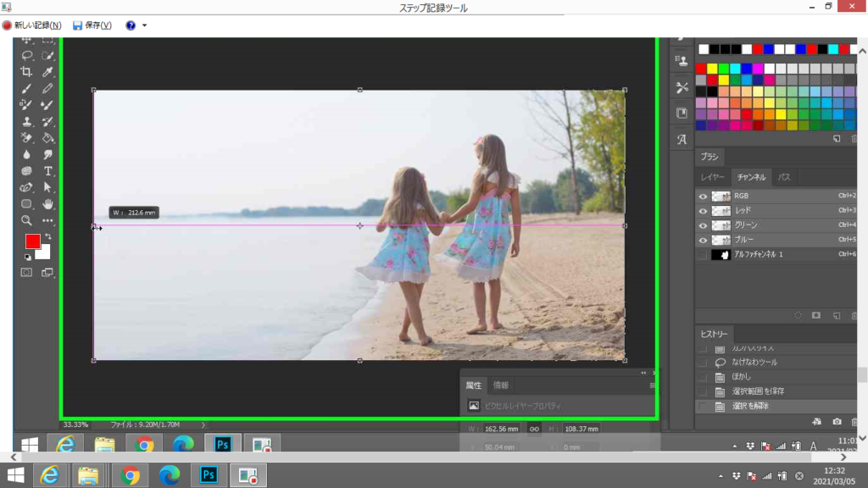
Task: Open the help dropdown arrow in Steps Recorder
Action: [x=144, y=25]
